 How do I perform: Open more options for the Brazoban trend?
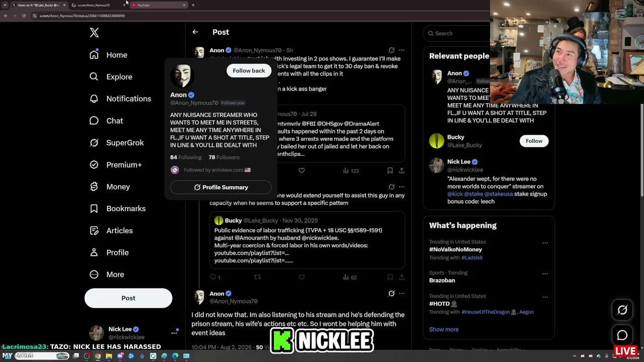(x=545, y=274)
